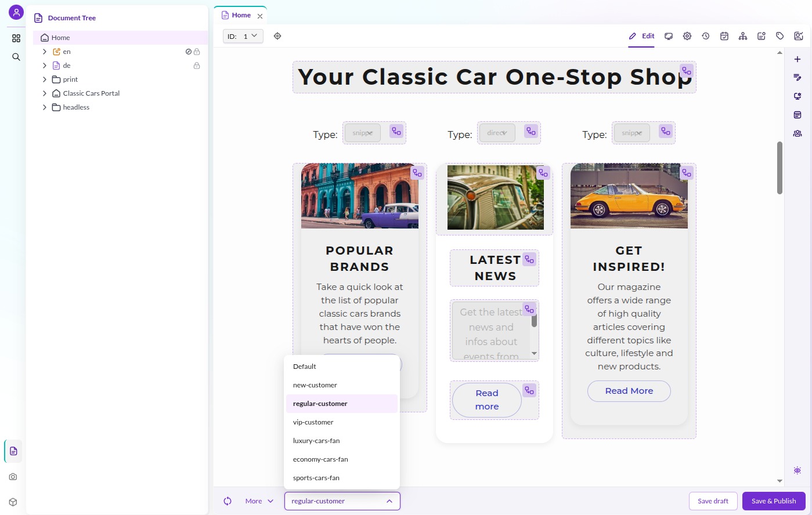Choose luxury-cars-fan from the list
This screenshot has width=812, height=515.
point(342,441)
